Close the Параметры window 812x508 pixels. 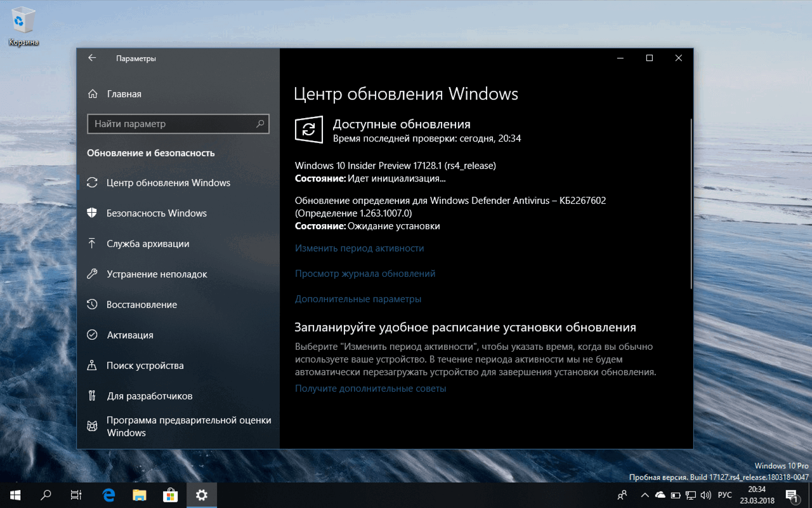click(x=678, y=58)
